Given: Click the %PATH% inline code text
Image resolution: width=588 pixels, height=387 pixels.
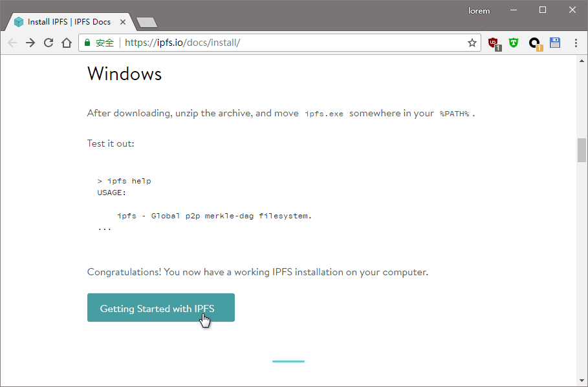Looking at the screenshot, I should pyautogui.click(x=455, y=114).
